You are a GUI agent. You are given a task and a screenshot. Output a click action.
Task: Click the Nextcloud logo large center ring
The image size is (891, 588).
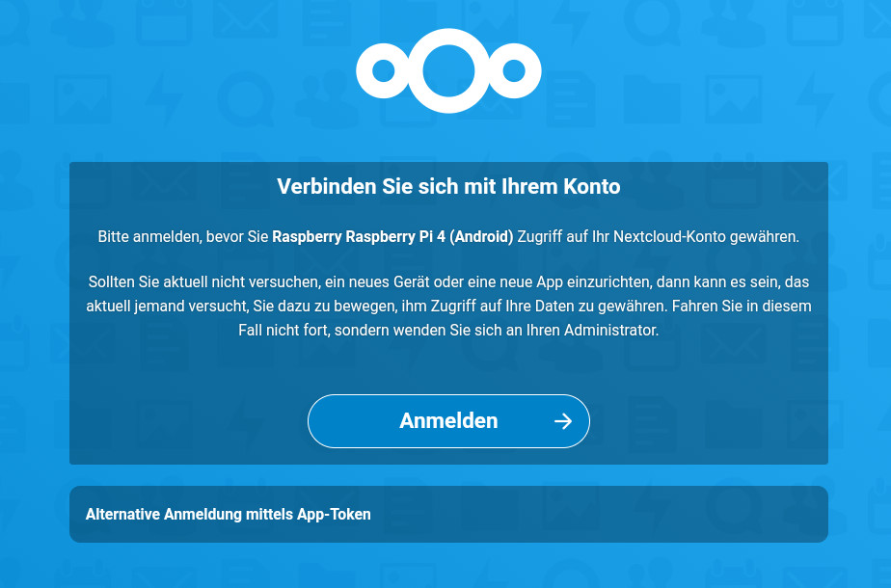pos(448,70)
